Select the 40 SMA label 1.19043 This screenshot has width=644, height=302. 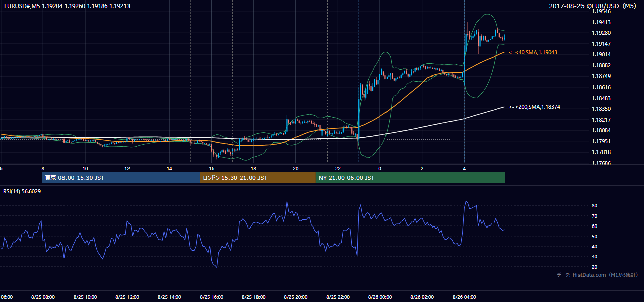[533, 52]
